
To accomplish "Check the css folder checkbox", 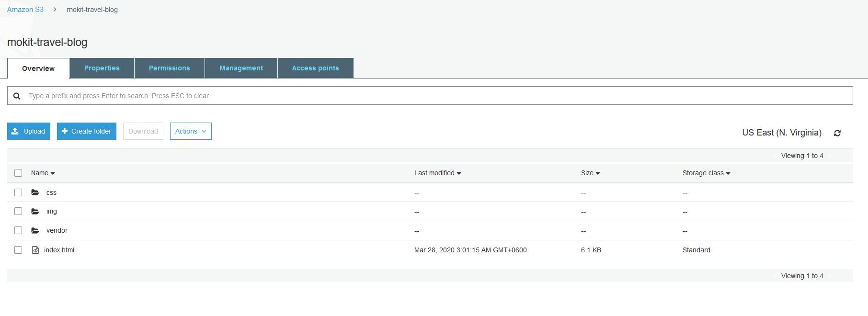I will click(x=18, y=192).
